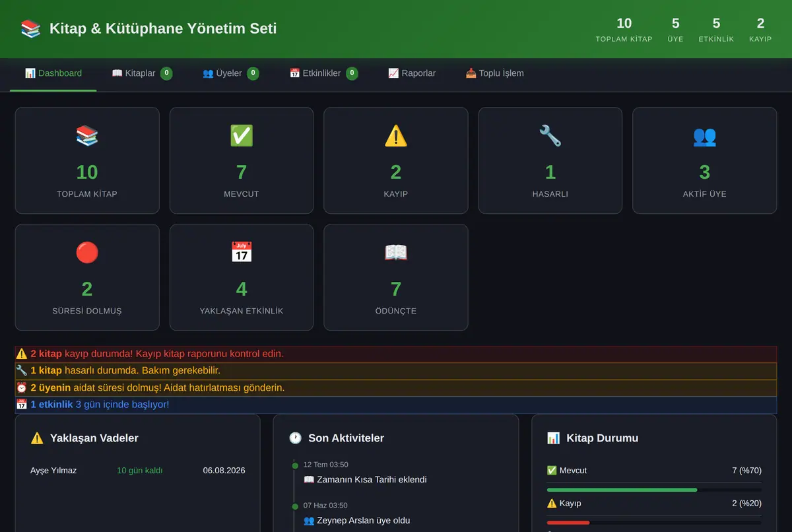Open the Üyeler tab

coord(230,73)
